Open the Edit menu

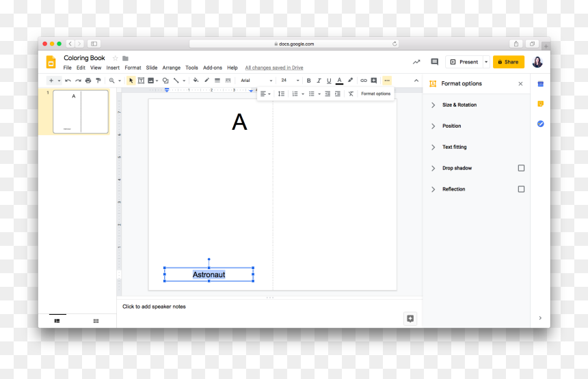click(x=81, y=68)
